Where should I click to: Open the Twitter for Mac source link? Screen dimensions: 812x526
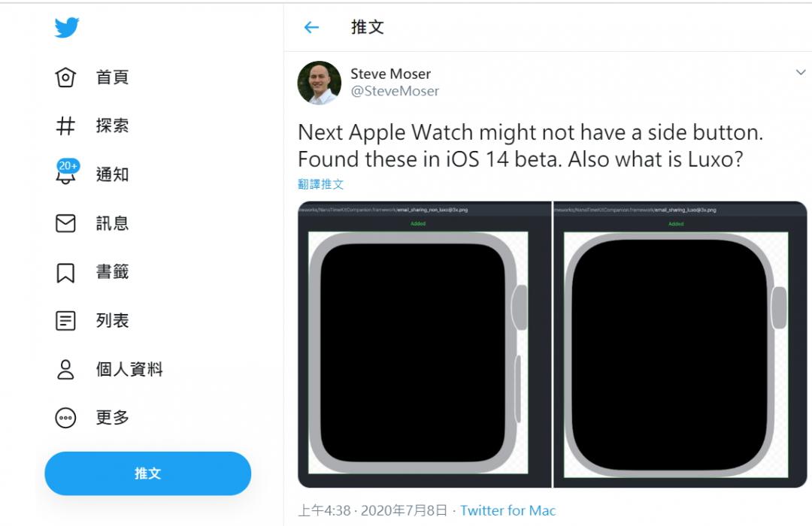tap(507, 511)
